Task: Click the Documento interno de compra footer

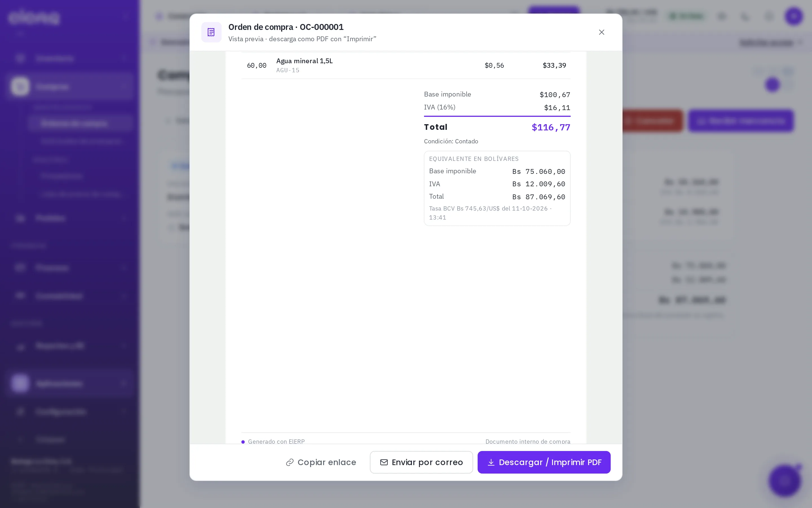Action: click(528, 441)
